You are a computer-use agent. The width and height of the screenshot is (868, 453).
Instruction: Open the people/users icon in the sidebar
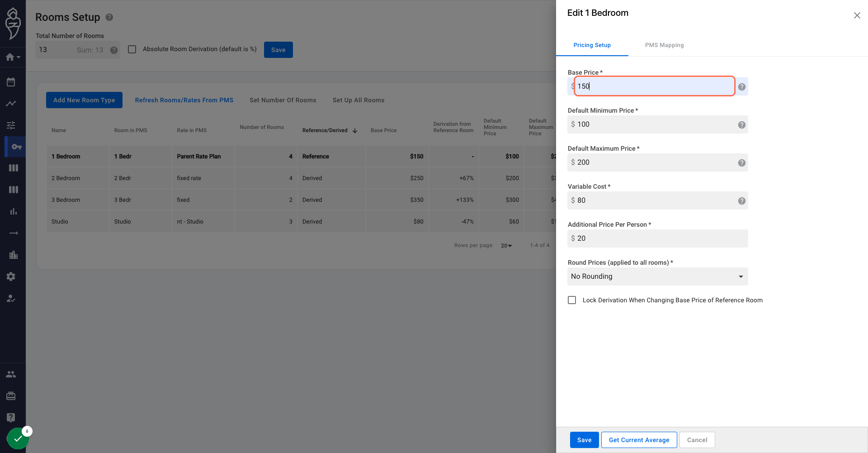[x=11, y=374]
